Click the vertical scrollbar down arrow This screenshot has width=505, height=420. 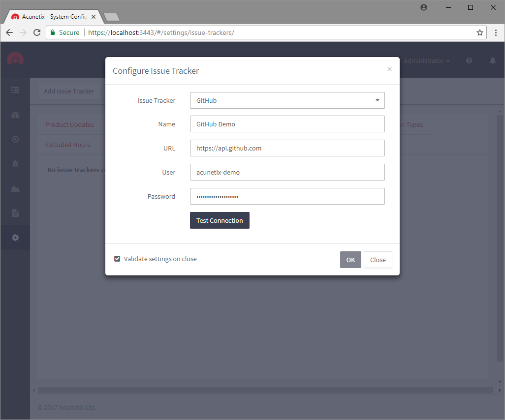500,381
